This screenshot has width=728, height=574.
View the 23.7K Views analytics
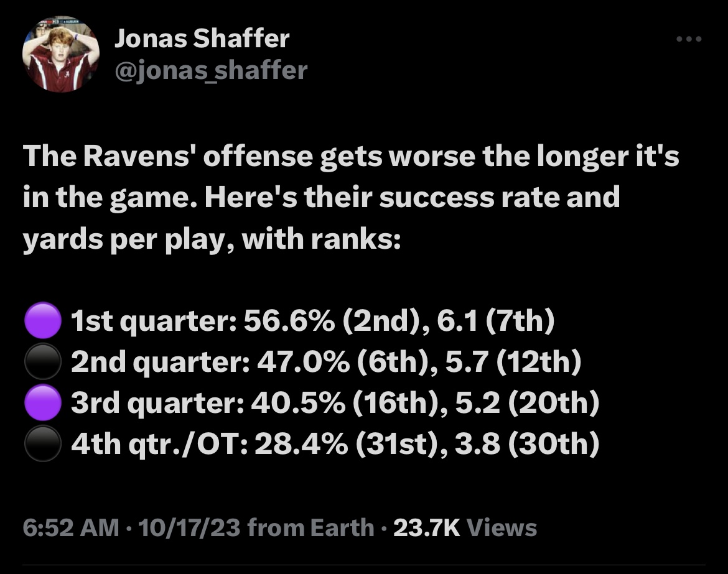pyautogui.click(x=465, y=527)
